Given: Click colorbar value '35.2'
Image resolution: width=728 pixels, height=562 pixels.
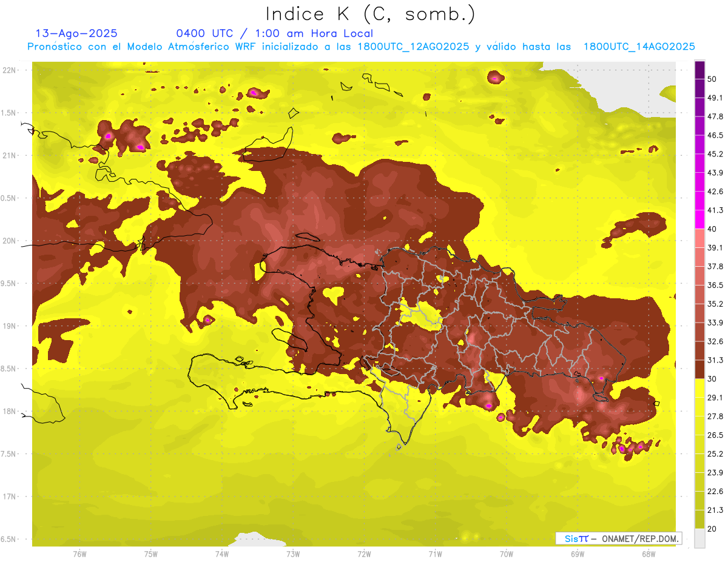Looking at the screenshot, I should pyautogui.click(x=715, y=304).
